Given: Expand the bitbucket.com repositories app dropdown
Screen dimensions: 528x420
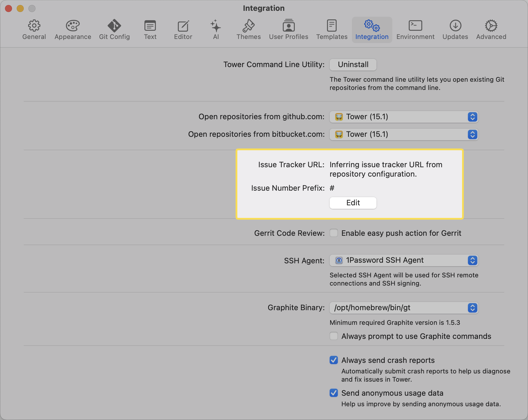Looking at the screenshot, I should 404,134.
